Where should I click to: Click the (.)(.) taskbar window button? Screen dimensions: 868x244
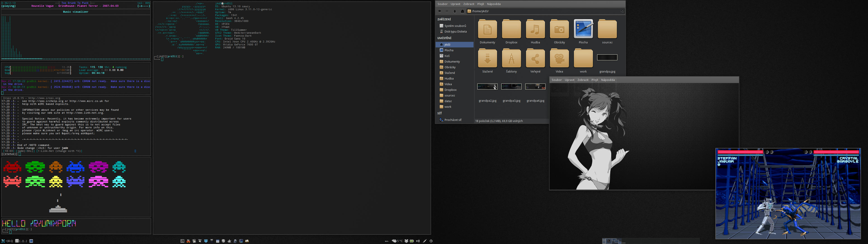click(21, 241)
